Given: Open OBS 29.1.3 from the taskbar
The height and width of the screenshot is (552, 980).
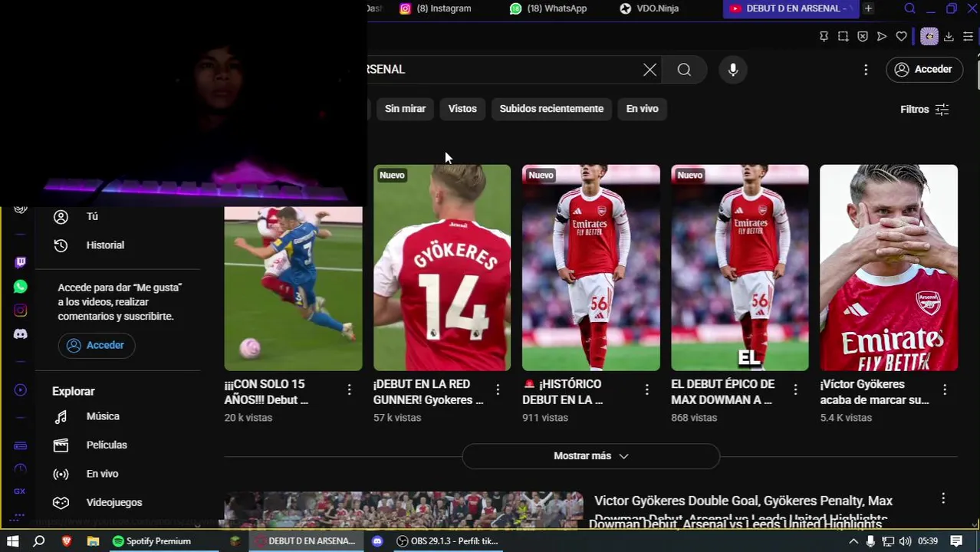Looking at the screenshot, I should (x=447, y=541).
